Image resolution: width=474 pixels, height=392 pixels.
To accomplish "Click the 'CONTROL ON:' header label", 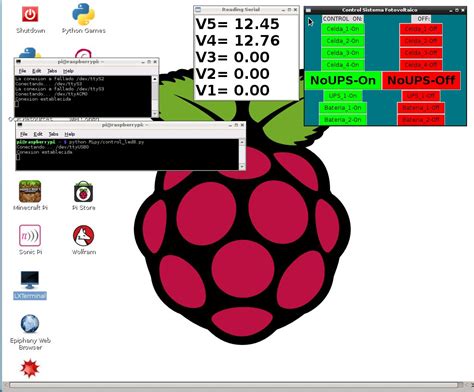I will pyautogui.click(x=343, y=19).
